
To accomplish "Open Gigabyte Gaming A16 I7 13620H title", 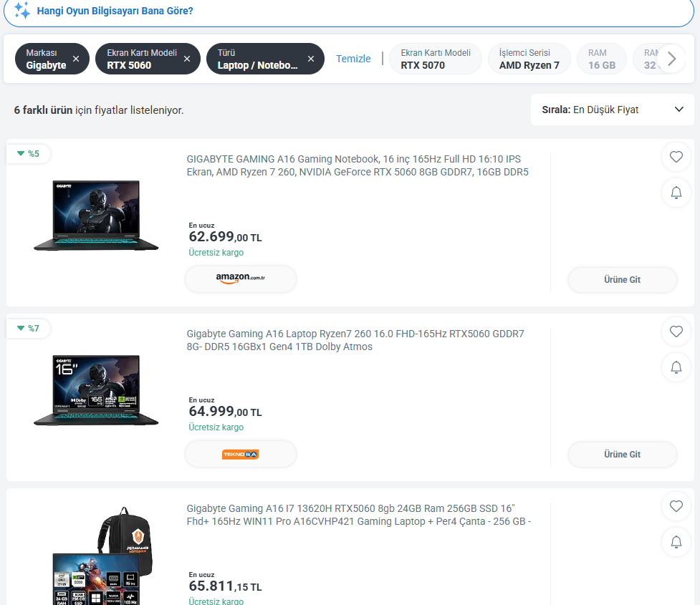I will (359, 515).
